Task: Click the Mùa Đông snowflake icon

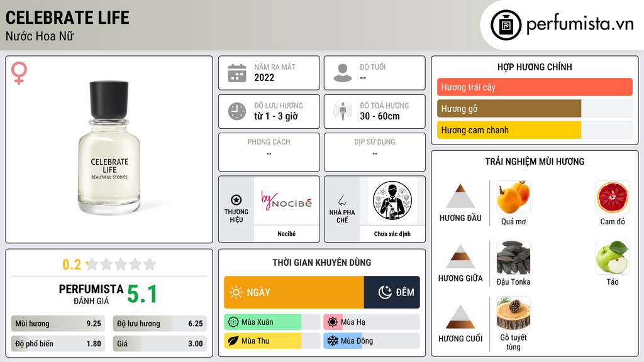Action: [333, 341]
